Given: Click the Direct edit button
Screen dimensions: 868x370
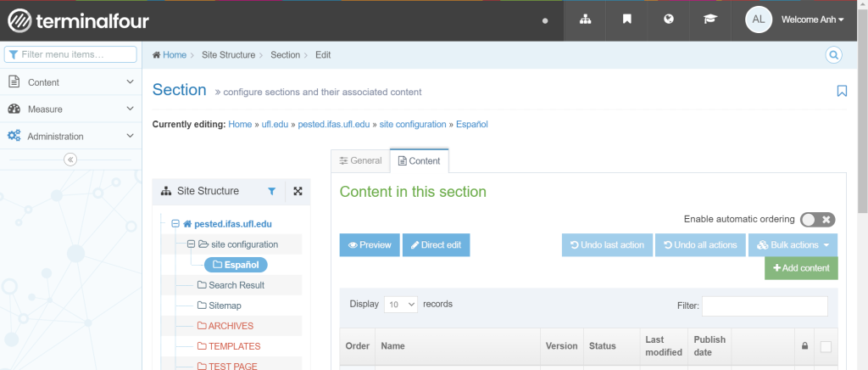Looking at the screenshot, I should coord(436,245).
